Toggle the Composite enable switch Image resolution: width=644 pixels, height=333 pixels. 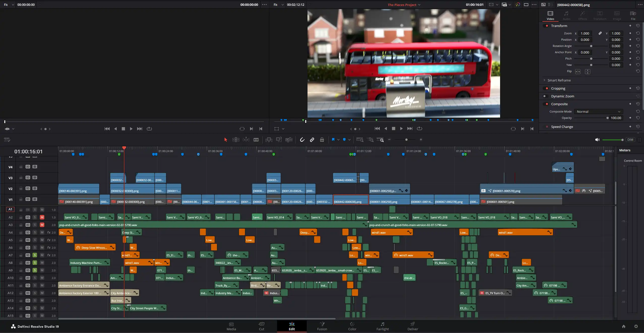point(546,104)
